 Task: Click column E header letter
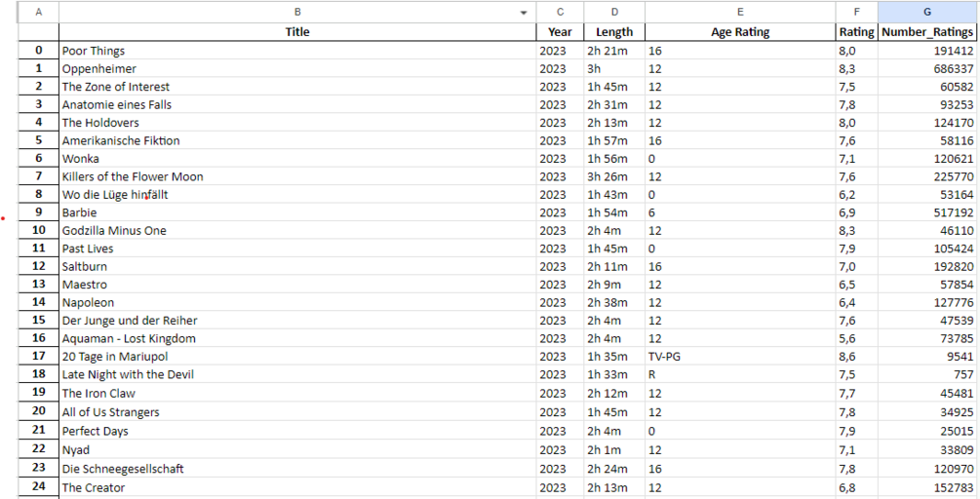(x=740, y=12)
